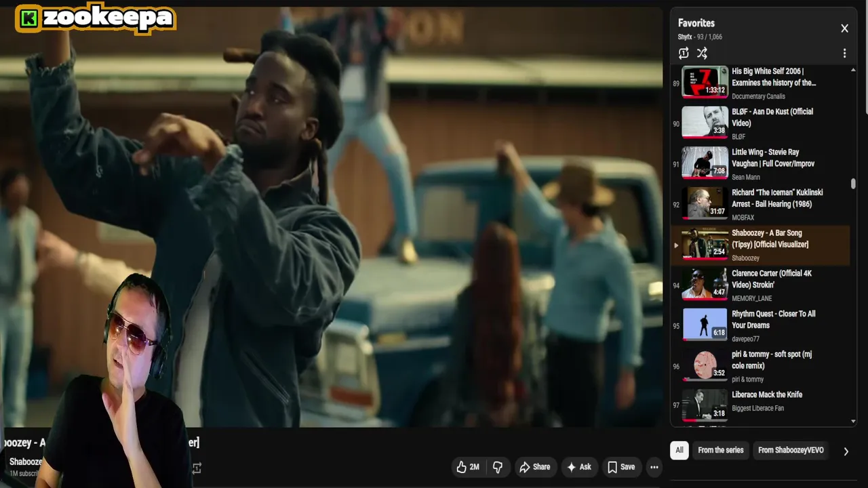This screenshot has width=868, height=488.
Task: Select the From ShaboozeyVEVO chip
Action: [791, 450]
